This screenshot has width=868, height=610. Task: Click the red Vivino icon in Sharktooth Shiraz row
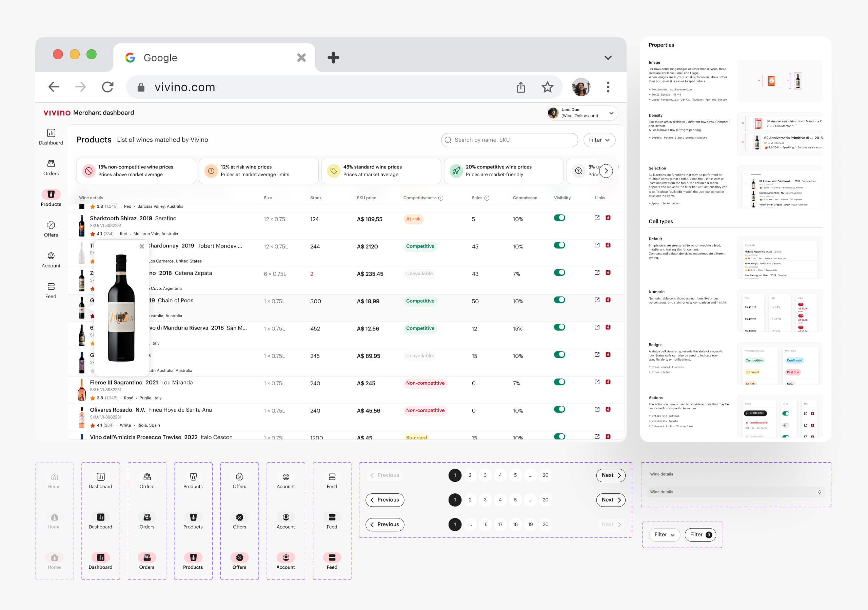[x=608, y=218]
